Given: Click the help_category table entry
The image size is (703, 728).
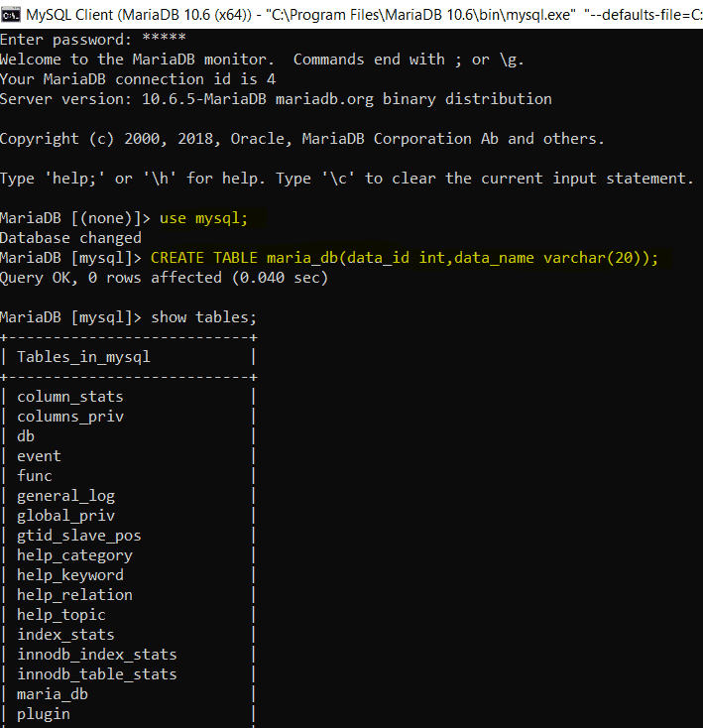Looking at the screenshot, I should pyautogui.click(x=74, y=555).
